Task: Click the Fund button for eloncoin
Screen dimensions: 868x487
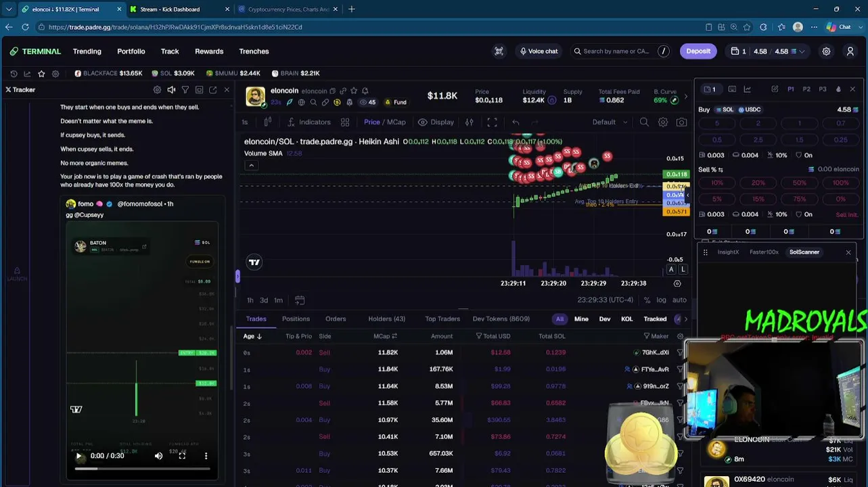Action: [396, 102]
